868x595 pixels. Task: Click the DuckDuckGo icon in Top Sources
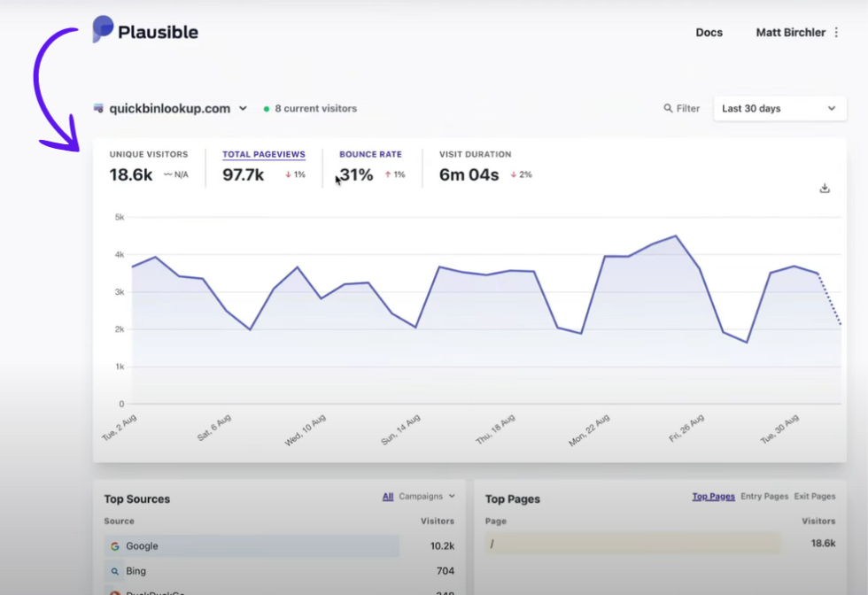click(115, 591)
